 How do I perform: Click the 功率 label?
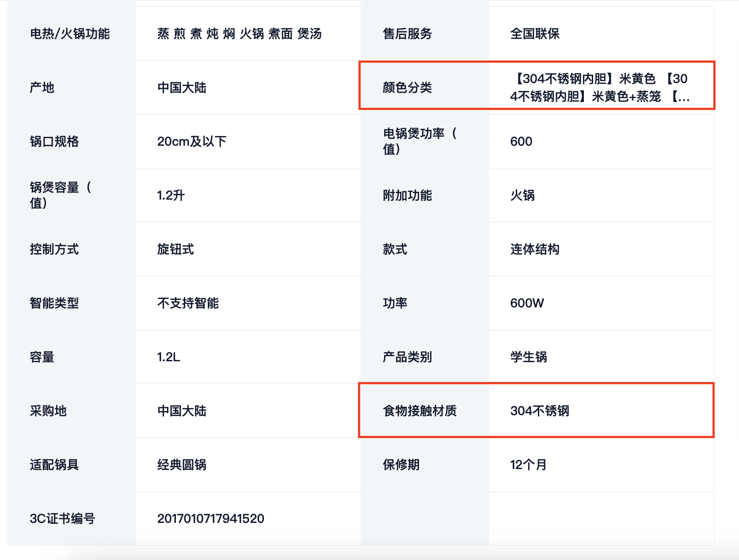(395, 303)
